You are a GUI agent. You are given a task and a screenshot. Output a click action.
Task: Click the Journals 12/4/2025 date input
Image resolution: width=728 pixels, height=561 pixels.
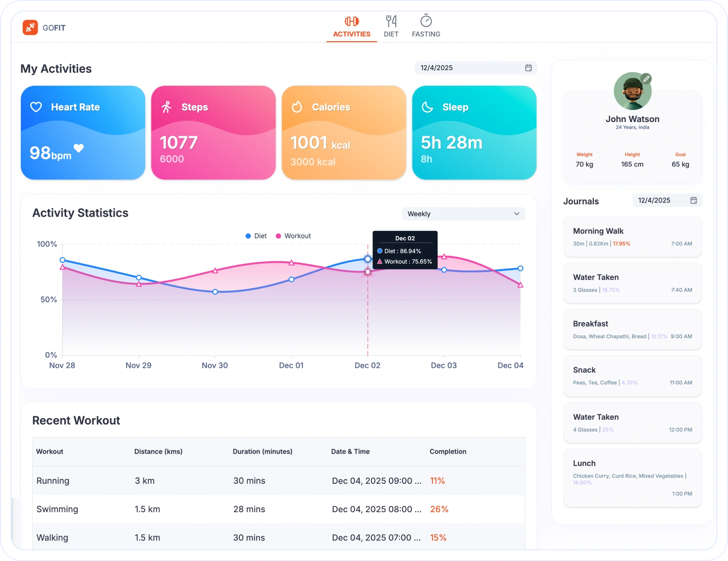pos(667,201)
